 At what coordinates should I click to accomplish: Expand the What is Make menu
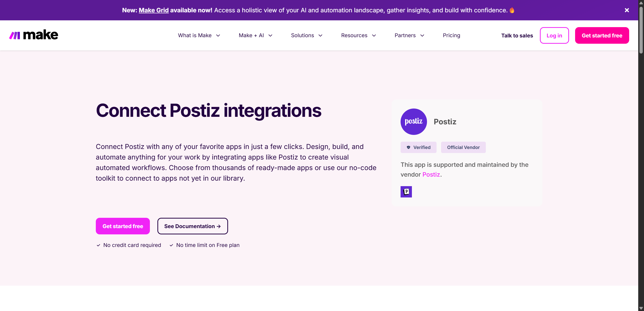click(199, 35)
